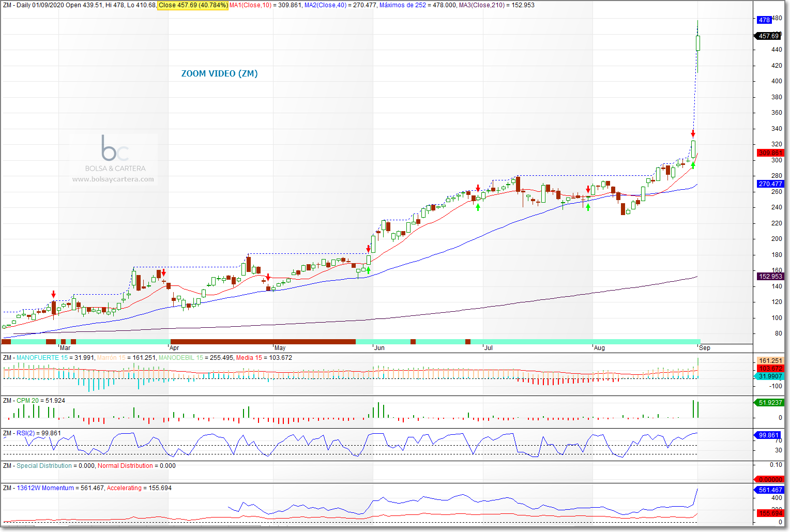790x532 pixels.
Task: Click the Jun label on the time axis
Action: [x=379, y=348]
